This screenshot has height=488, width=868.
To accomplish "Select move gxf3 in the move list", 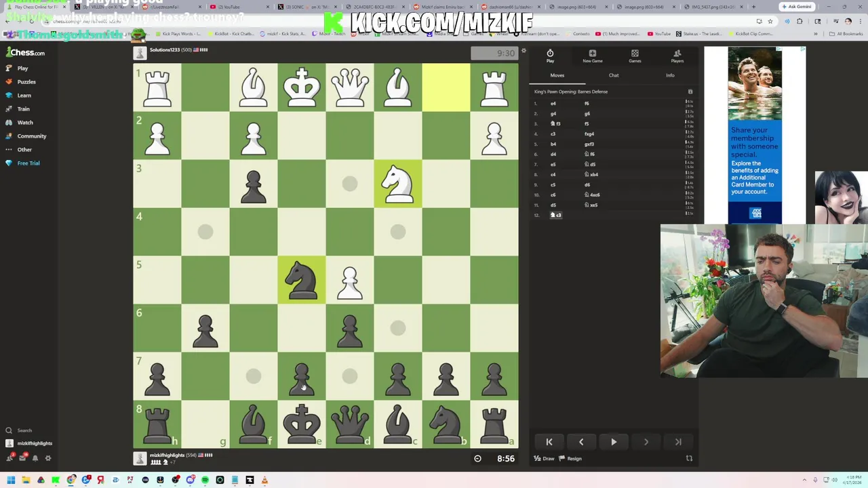I will tap(589, 144).
